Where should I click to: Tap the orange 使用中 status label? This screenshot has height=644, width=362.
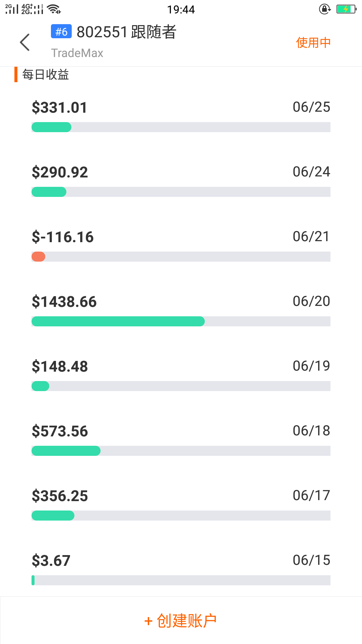pos(313,43)
